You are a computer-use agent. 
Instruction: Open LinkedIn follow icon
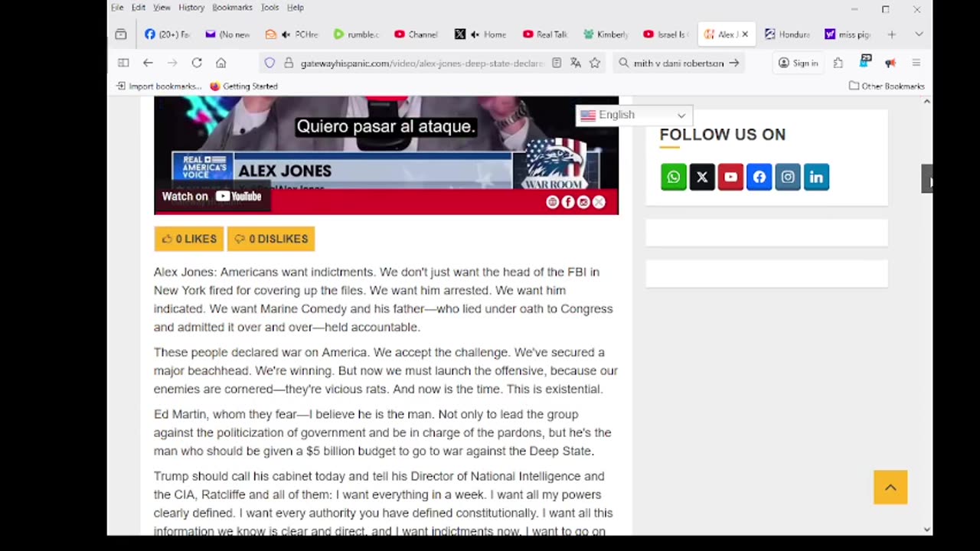coord(816,177)
